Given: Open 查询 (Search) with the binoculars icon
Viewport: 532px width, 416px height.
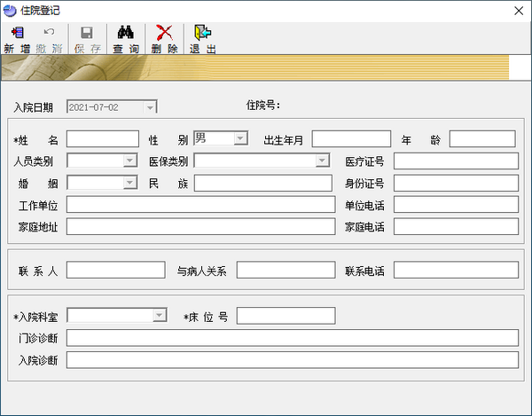Looking at the screenshot, I should tap(125, 34).
